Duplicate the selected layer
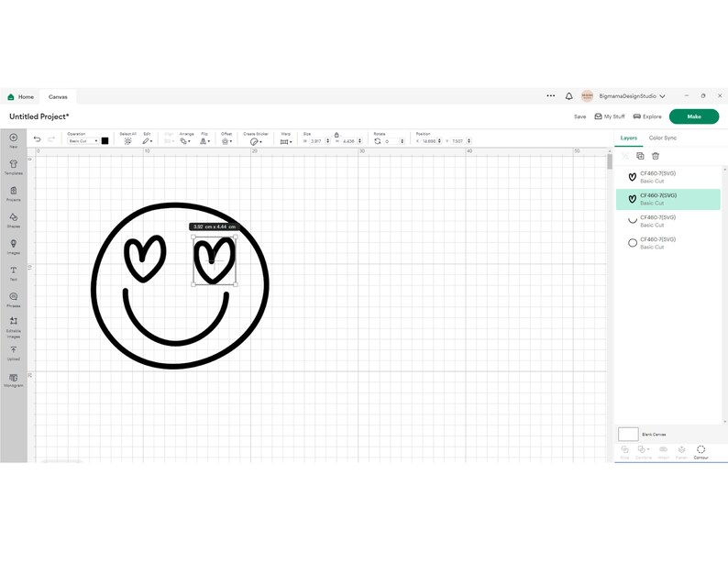The width and height of the screenshot is (728, 585). pyautogui.click(x=640, y=156)
